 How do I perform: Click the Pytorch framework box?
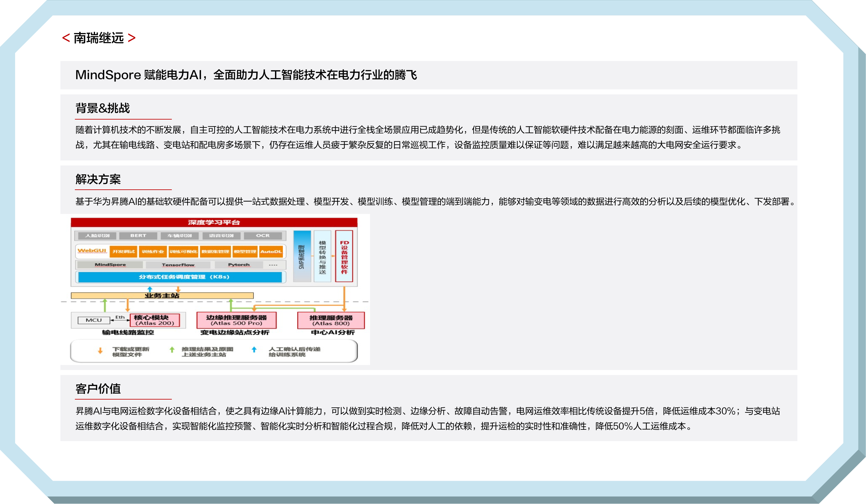239,265
